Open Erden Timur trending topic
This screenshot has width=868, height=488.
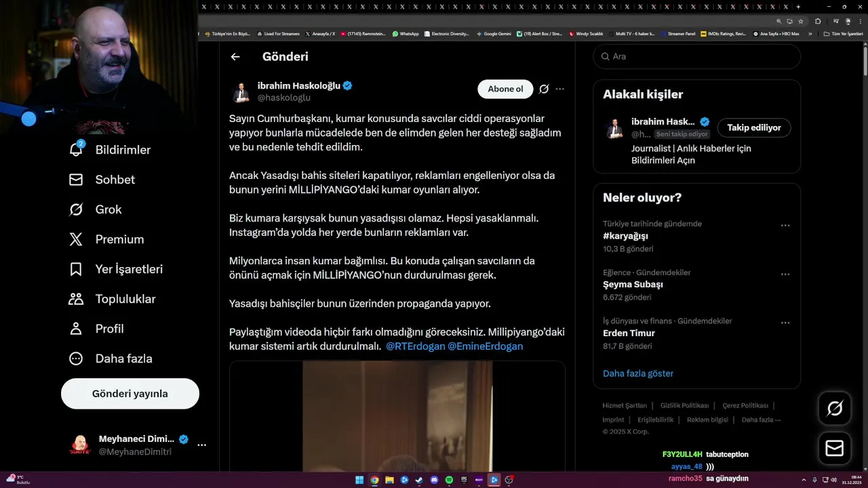coord(629,333)
